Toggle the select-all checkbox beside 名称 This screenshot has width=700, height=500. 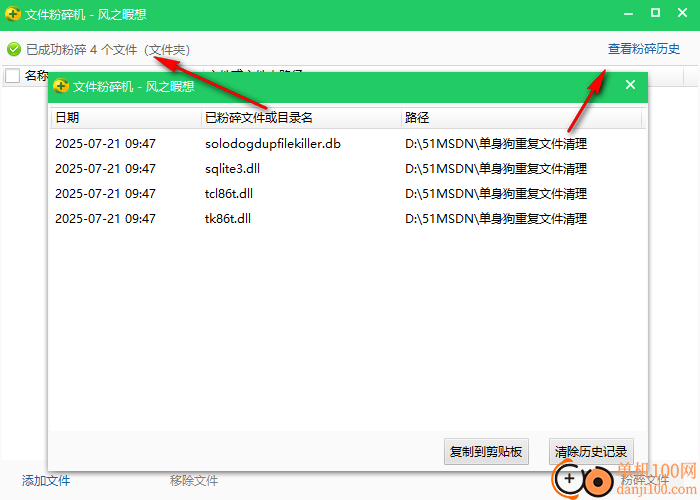(12, 75)
